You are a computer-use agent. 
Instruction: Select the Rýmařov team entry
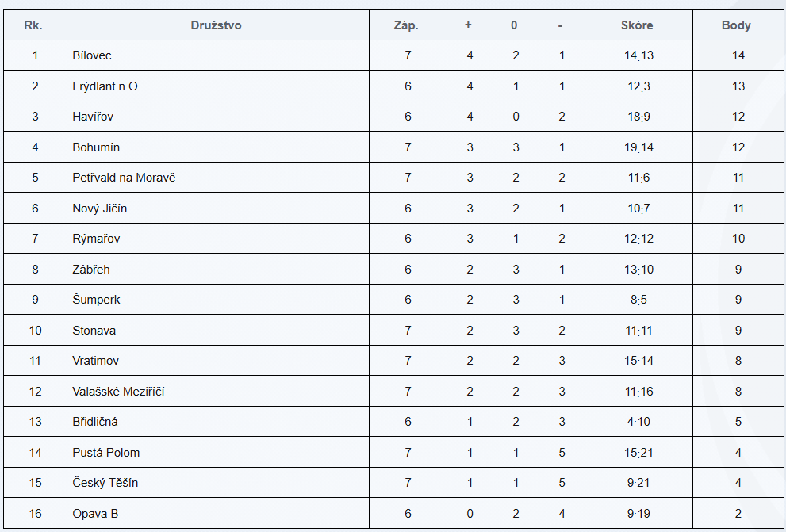coord(96,239)
